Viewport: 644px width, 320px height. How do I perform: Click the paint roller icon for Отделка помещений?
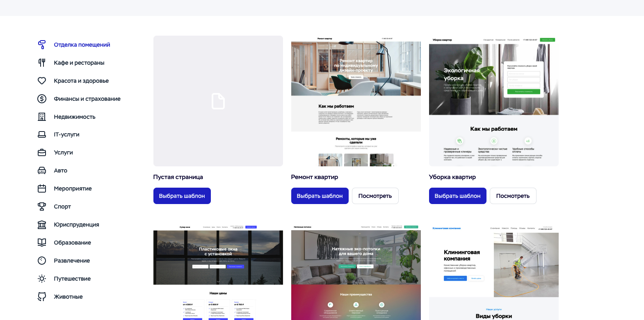[x=42, y=45]
